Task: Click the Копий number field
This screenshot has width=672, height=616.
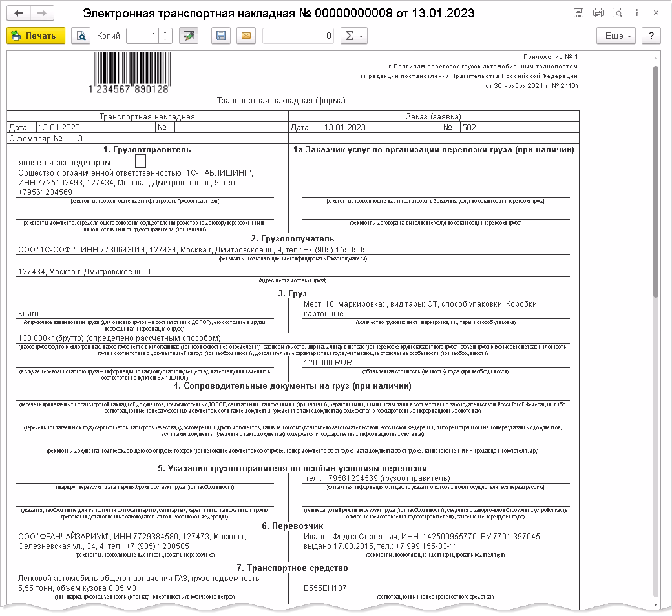Action: [x=143, y=36]
